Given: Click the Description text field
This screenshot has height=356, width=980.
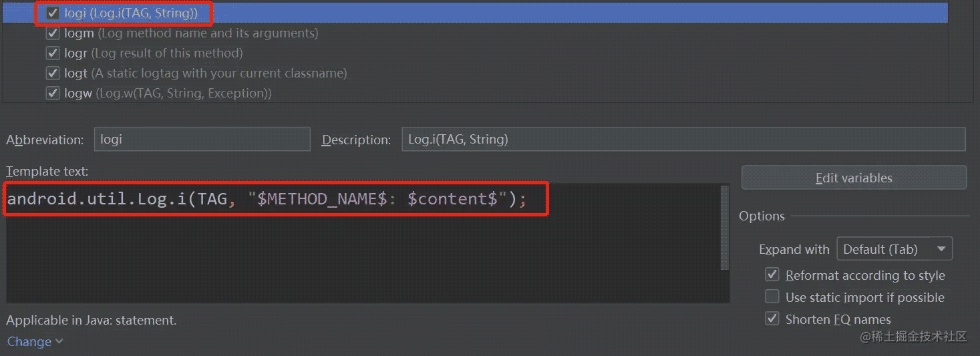Looking at the screenshot, I should 683,140.
